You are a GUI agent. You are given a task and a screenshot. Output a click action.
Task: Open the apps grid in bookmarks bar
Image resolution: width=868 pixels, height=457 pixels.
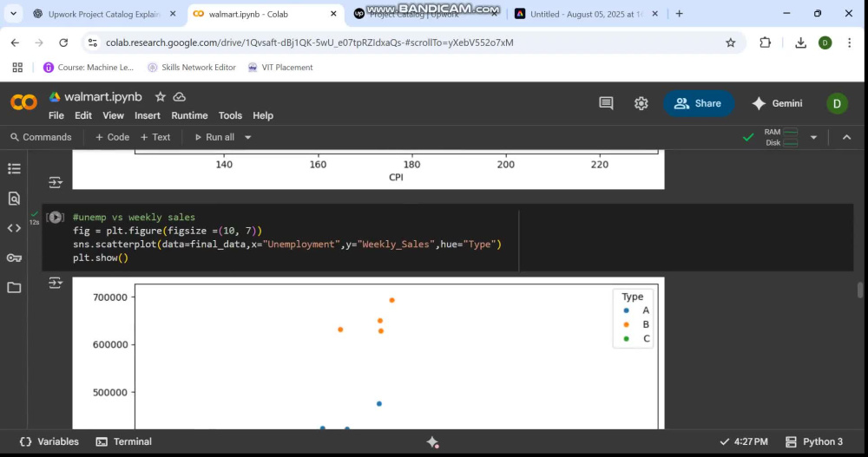[x=17, y=68]
